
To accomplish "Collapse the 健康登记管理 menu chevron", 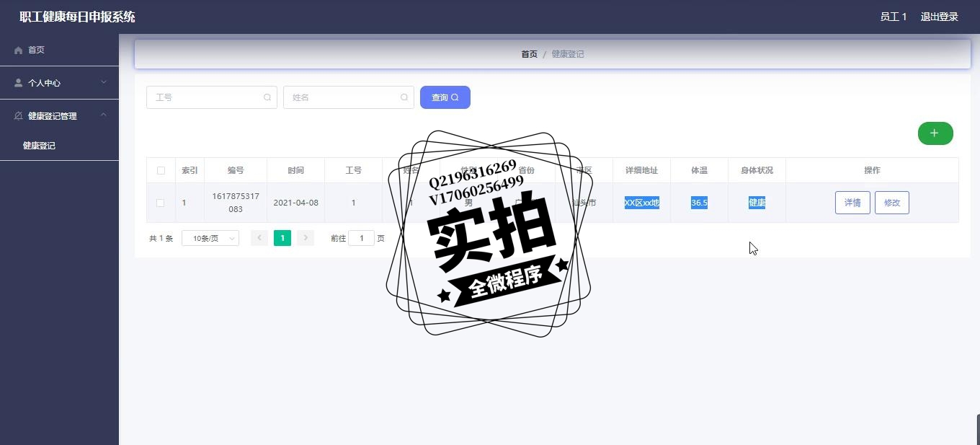I will 104,115.
